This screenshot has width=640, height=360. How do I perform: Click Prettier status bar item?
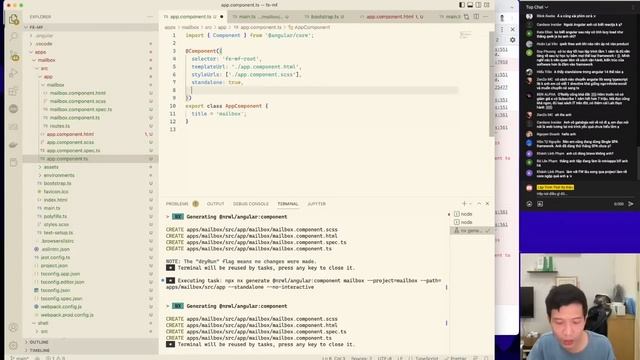(456, 358)
